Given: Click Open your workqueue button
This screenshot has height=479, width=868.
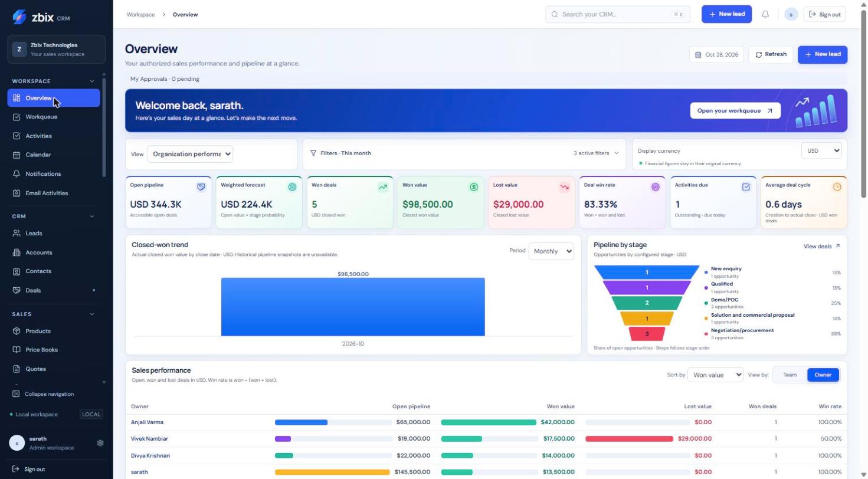Looking at the screenshot, I should pos(735,111).
